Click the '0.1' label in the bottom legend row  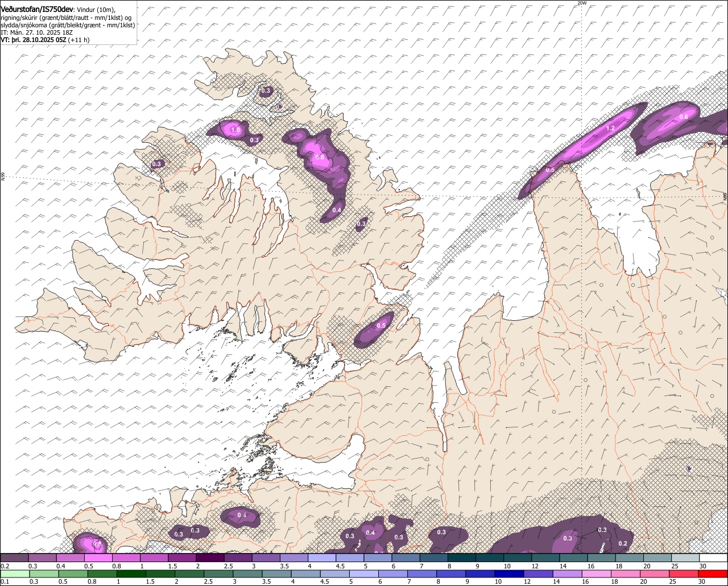(5, 581)
